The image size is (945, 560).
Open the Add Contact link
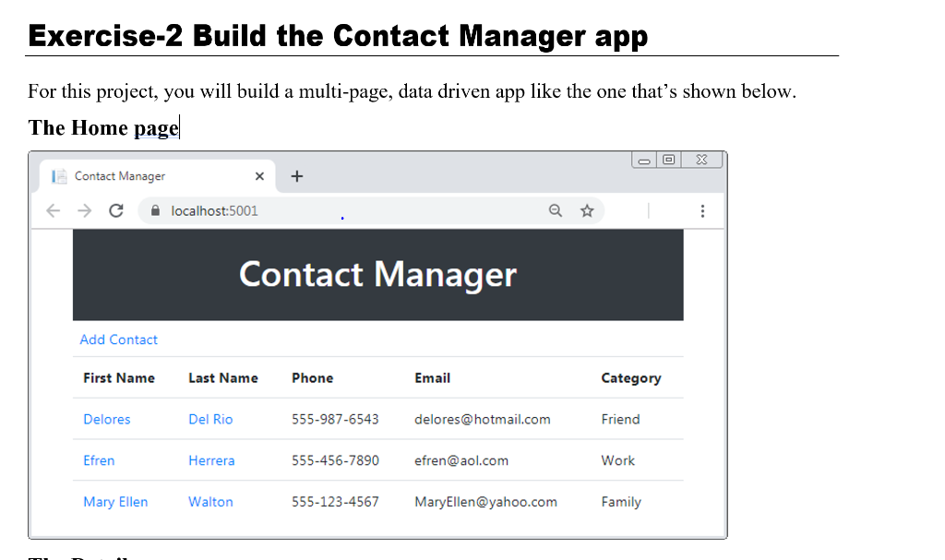pyautogui.click(x=118, y=340)
